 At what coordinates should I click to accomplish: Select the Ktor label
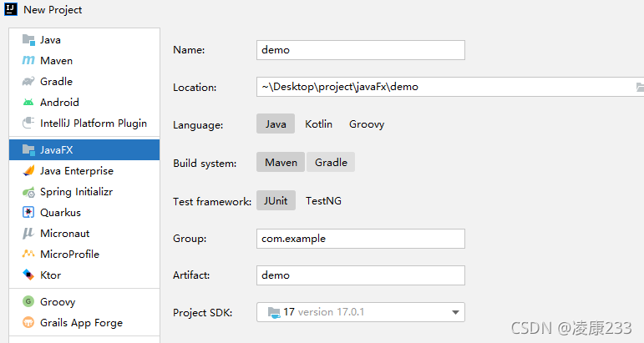pyautogui.click(x=50, y=275)
